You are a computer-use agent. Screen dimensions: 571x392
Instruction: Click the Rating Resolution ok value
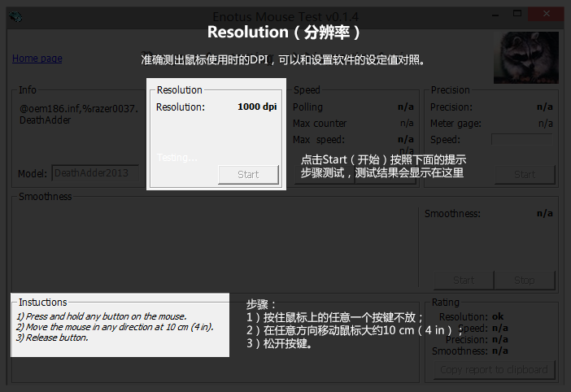498,316
